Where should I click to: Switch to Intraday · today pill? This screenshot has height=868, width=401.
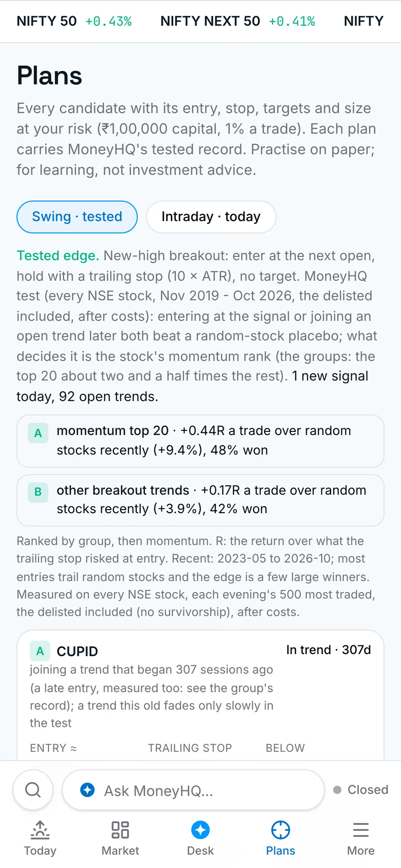pyautogui.click(x=211, y=216)
